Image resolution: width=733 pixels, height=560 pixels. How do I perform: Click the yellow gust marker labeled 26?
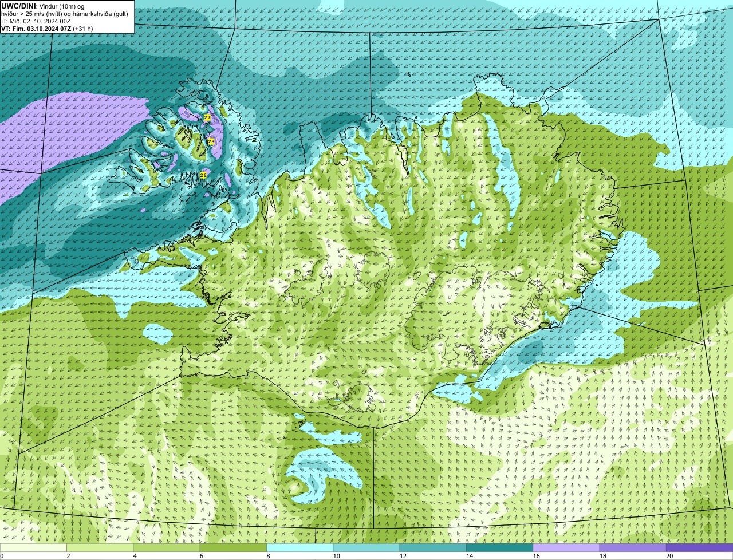pyautogui.click(x=203, y=175)
